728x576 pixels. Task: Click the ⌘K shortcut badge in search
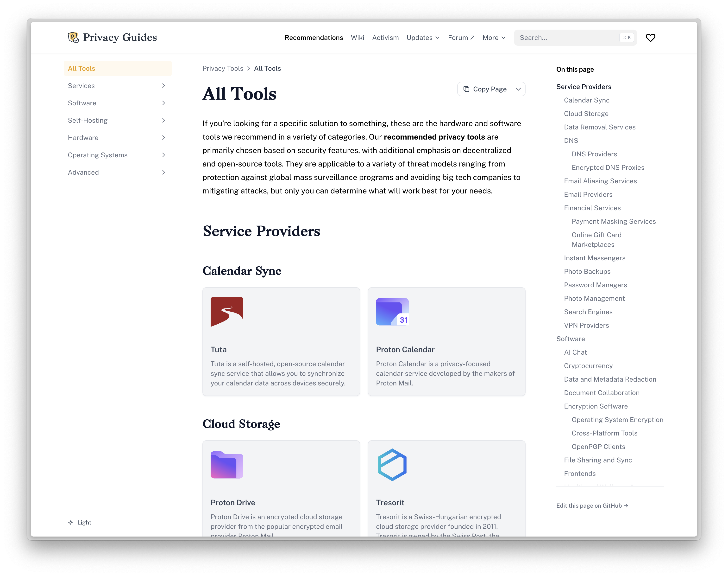click(x=627, y=38)
